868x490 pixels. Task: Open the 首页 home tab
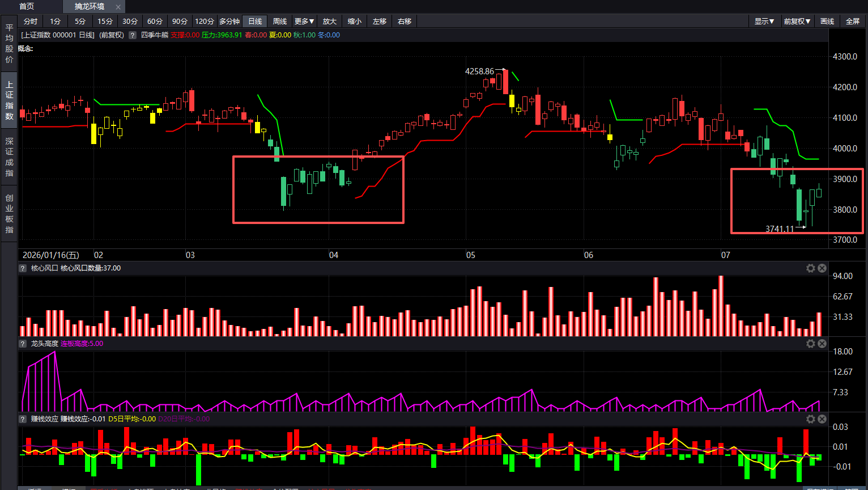click(27, 6)
